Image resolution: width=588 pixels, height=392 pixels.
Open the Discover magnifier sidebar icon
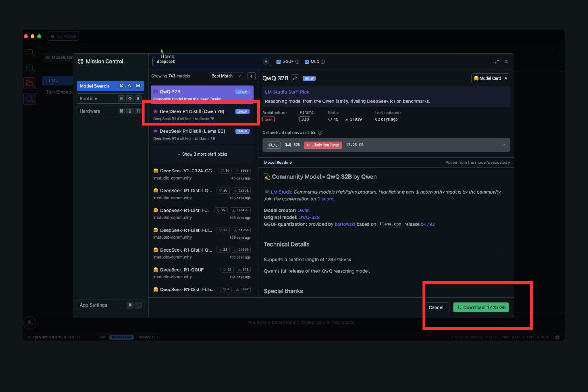(29, 99)
